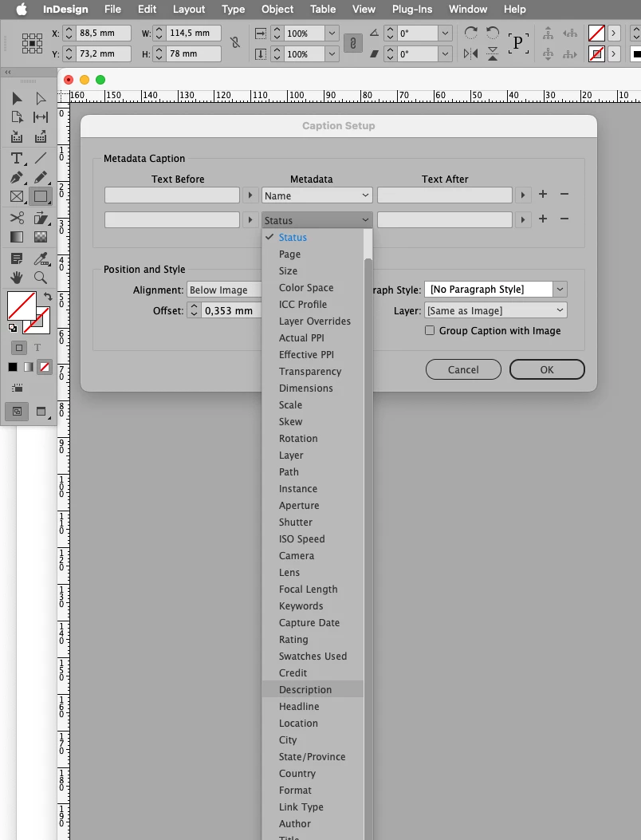This screenshot has width=641, height=840.
Task: Select the Page tool
Action: 17,117
